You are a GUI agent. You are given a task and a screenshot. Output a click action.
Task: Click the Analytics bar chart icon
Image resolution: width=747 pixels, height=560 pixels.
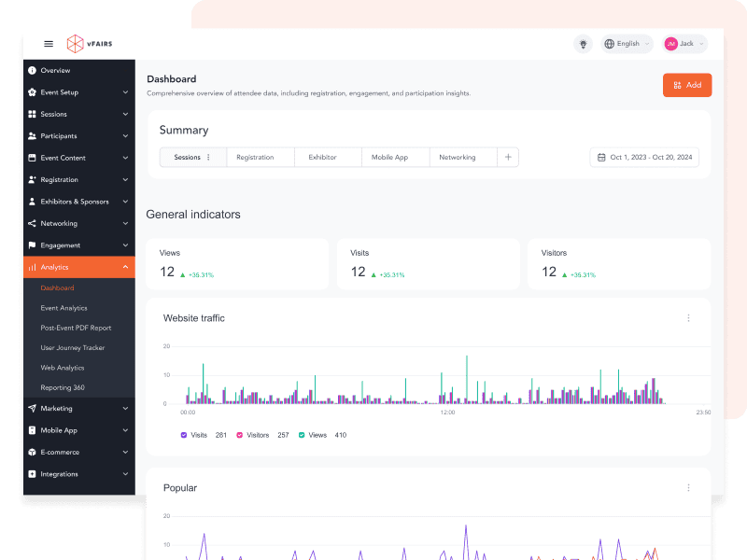(x=32, y=268)
